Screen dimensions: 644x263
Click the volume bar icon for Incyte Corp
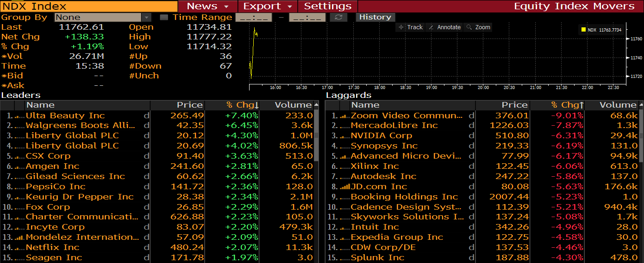(19, 227)
